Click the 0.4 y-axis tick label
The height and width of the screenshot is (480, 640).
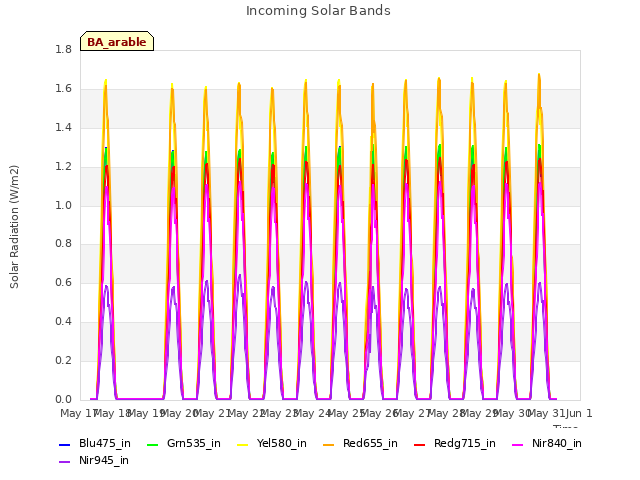coord(63,322)
